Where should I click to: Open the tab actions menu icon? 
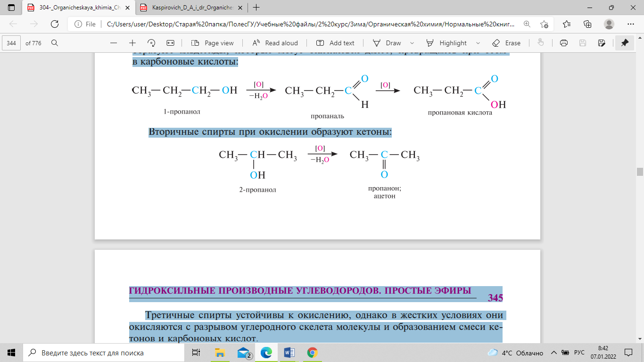11,8
